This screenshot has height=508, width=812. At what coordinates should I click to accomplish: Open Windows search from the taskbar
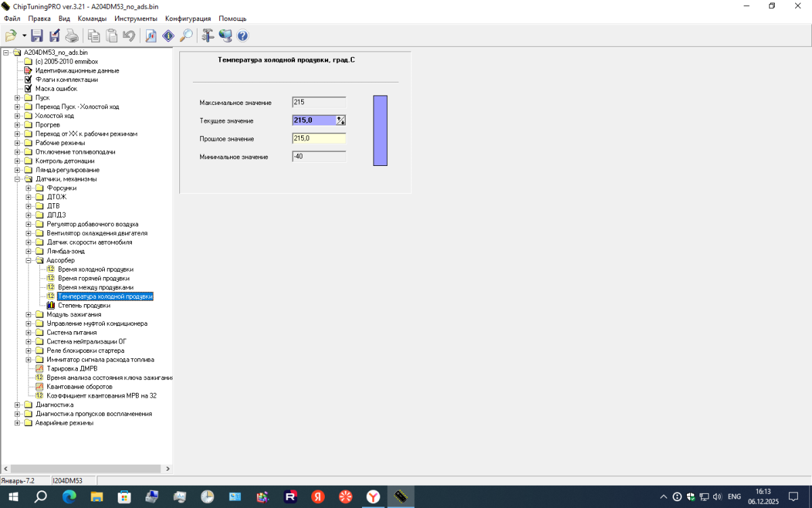click(x=41, y=496)
